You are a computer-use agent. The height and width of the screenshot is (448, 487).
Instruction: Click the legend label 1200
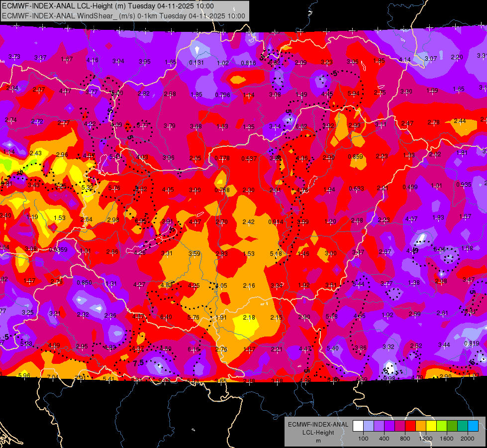[425, 439]
